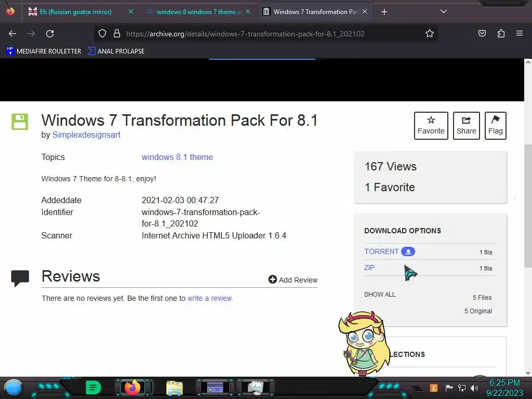Screen dimensions: 532x399
Task: Open the Start orb on the taskbar
Action: (x=14, y=388)
